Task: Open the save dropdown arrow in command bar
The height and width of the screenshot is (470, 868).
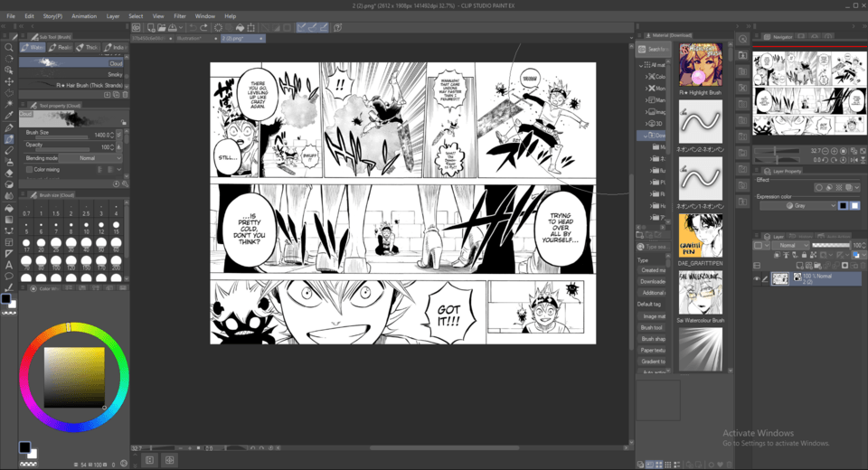Action: pos(181,27)
